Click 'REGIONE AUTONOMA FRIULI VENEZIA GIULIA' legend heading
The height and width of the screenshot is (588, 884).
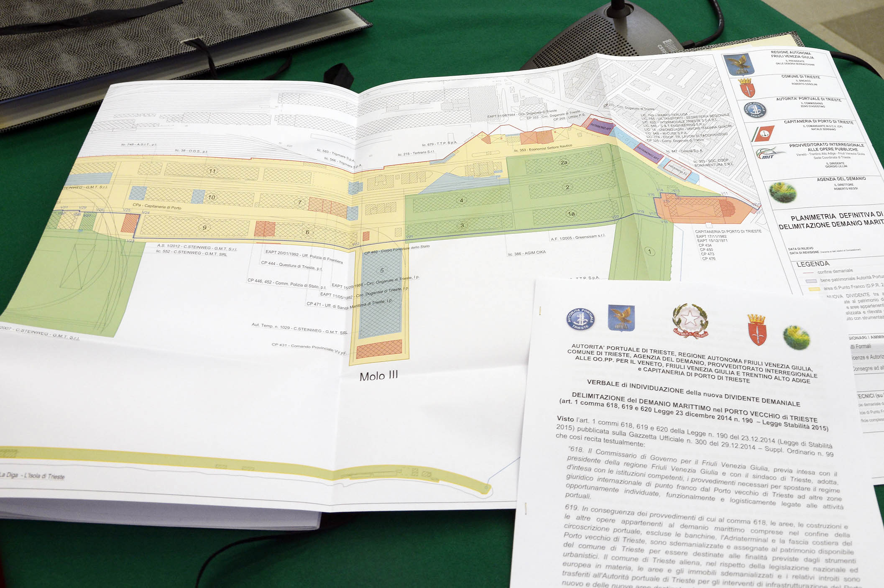[x=792, y=55]
